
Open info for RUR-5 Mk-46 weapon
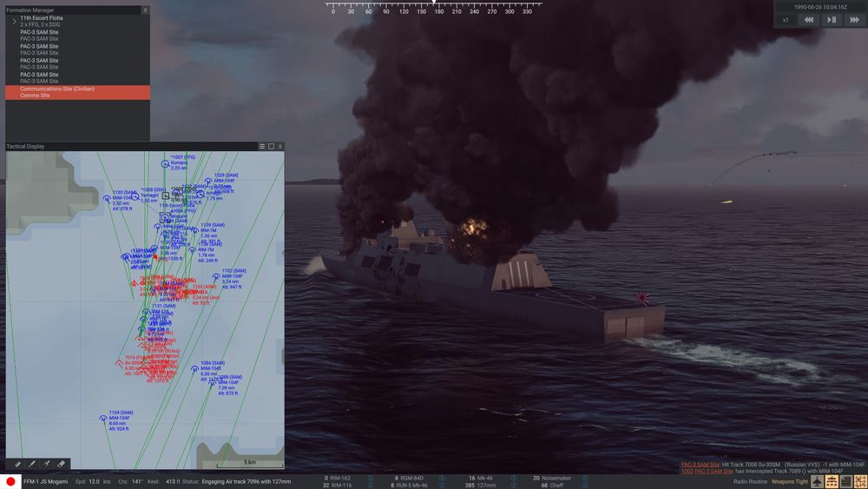[442, 486]
